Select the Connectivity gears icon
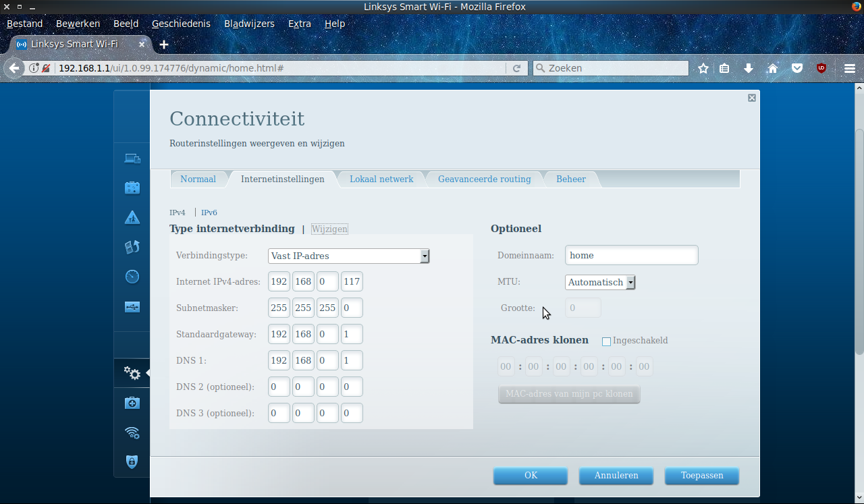 (132, 373)
